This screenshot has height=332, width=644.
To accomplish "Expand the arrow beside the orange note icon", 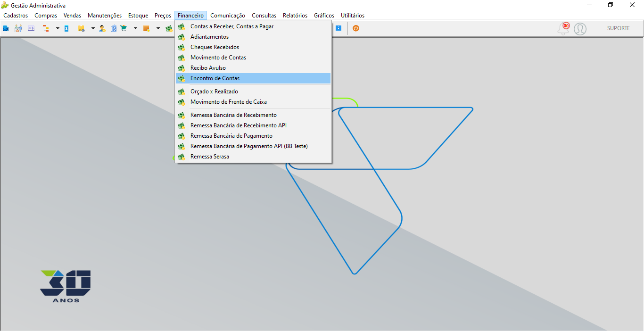I will 158,28.
